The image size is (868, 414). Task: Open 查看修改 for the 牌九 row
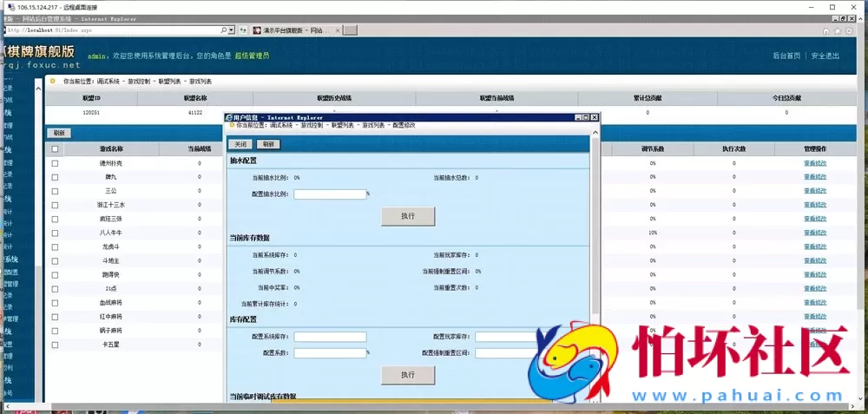[815, 177]
